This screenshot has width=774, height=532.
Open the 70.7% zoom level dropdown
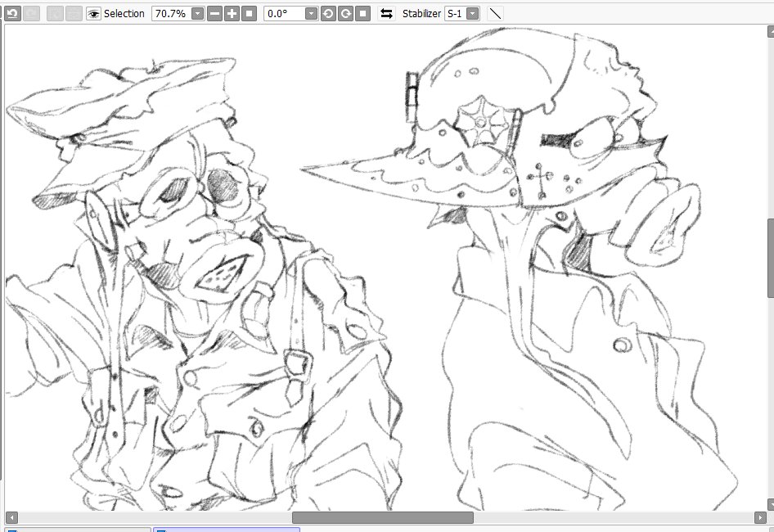pyautogui.click(x=197, y=13)
